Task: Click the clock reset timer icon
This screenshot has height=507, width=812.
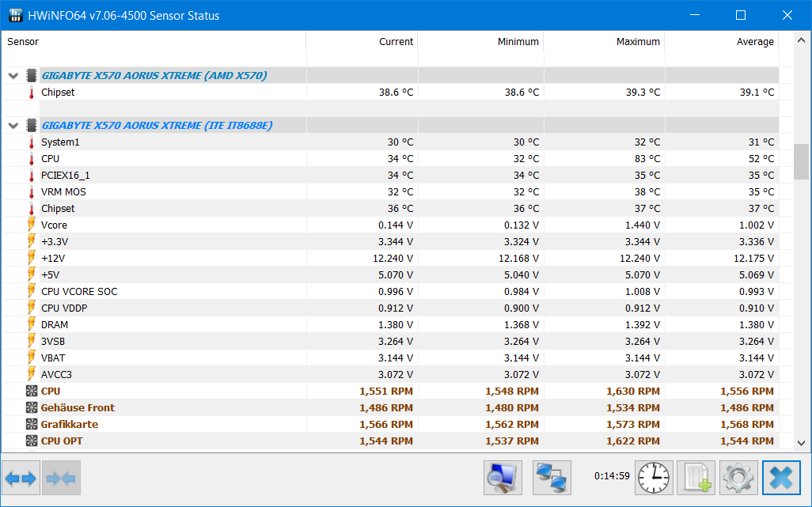Action: pos(654,478)
